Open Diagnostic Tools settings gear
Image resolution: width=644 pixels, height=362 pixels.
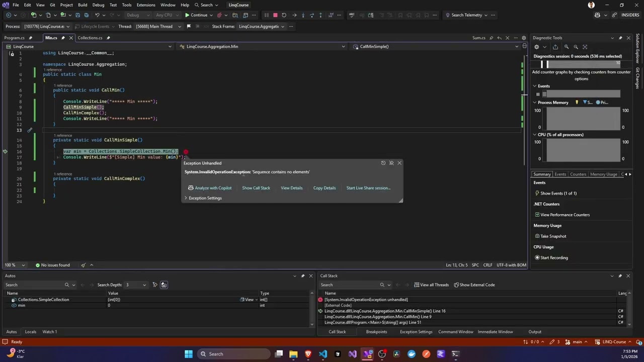point(537,47)
